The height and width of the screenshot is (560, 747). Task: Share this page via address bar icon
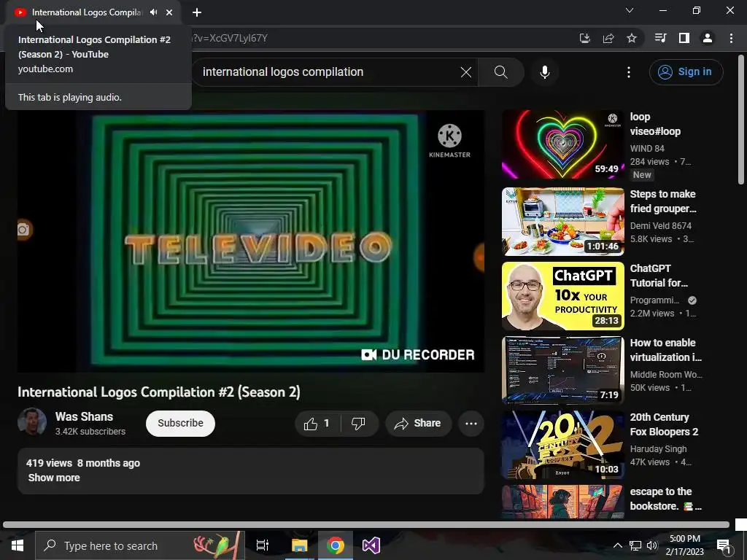click(x=608, y=38)
